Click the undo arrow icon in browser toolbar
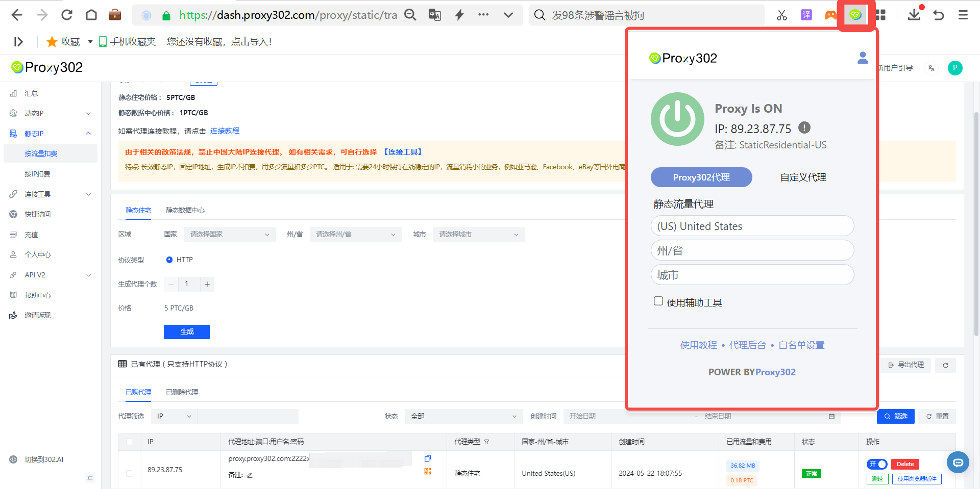Screen dimensions: 980x489 click(x=939, y=15)
